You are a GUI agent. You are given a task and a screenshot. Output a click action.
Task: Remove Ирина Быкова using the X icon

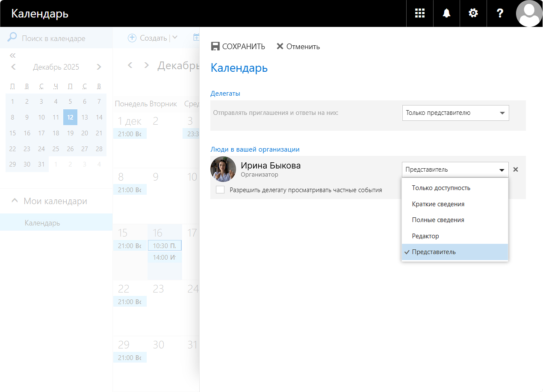point(516,170)
